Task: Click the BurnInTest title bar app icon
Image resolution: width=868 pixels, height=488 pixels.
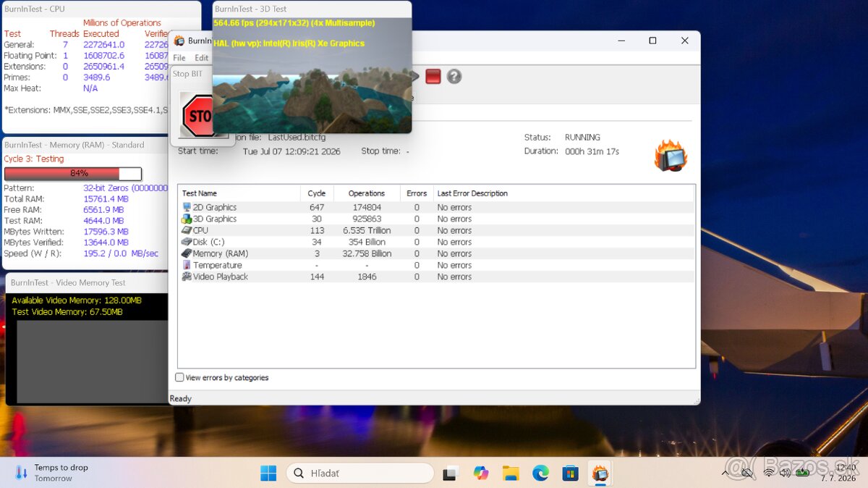Action: tap(179, 41)
